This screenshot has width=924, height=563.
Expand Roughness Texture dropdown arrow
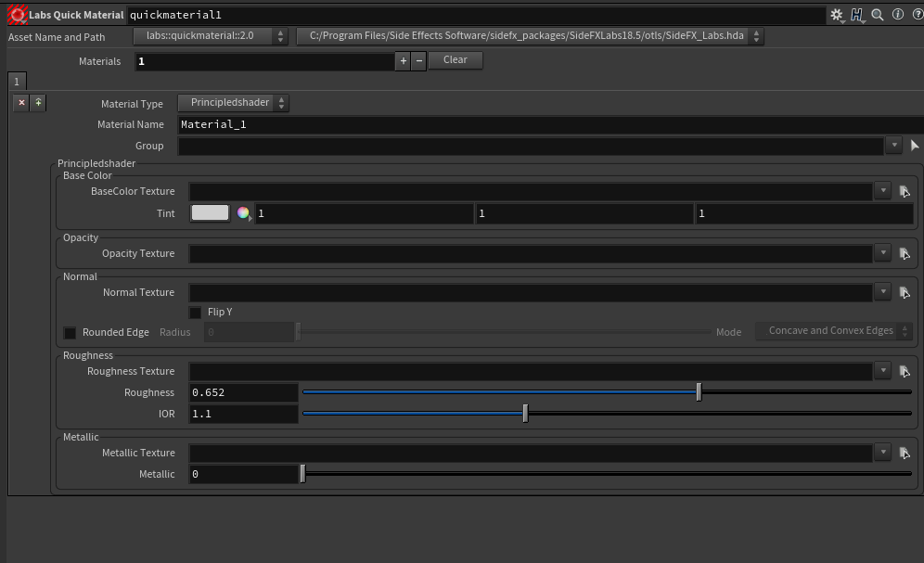[x=883, y=370]
